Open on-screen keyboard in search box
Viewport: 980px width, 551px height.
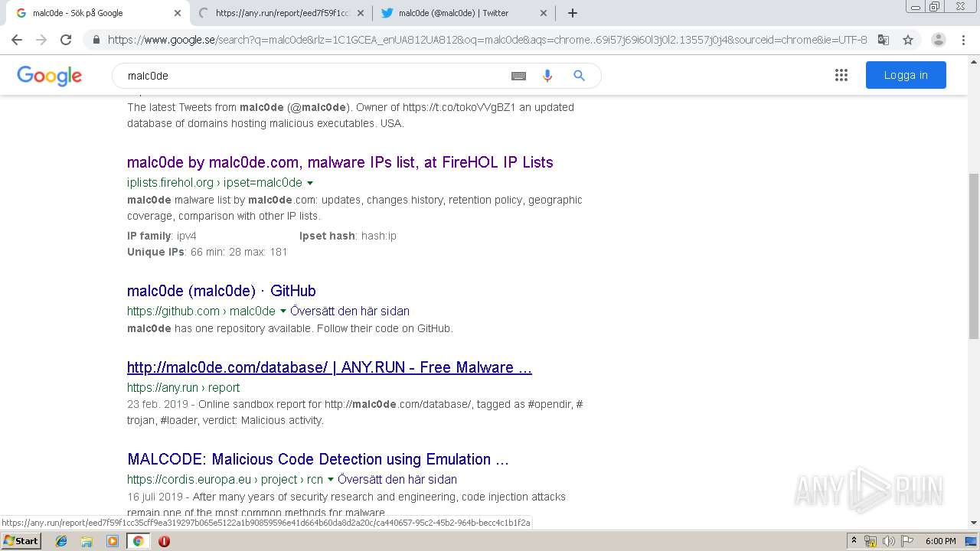pos(518,76)
